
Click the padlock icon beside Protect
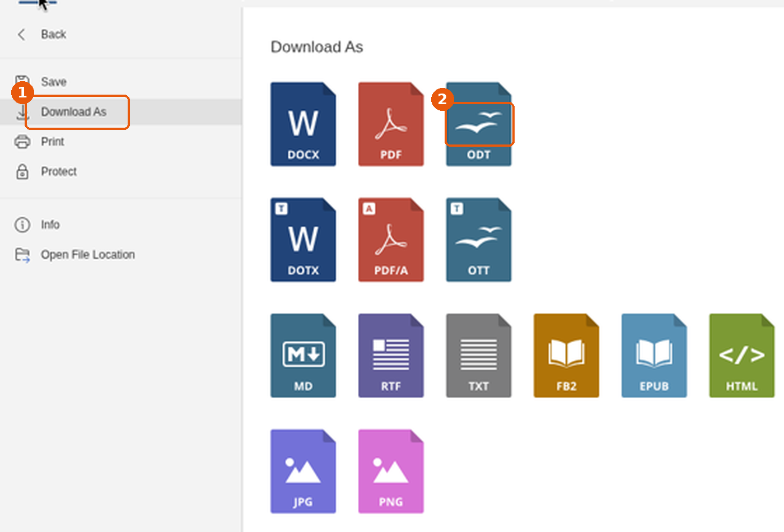pos(22,171)
